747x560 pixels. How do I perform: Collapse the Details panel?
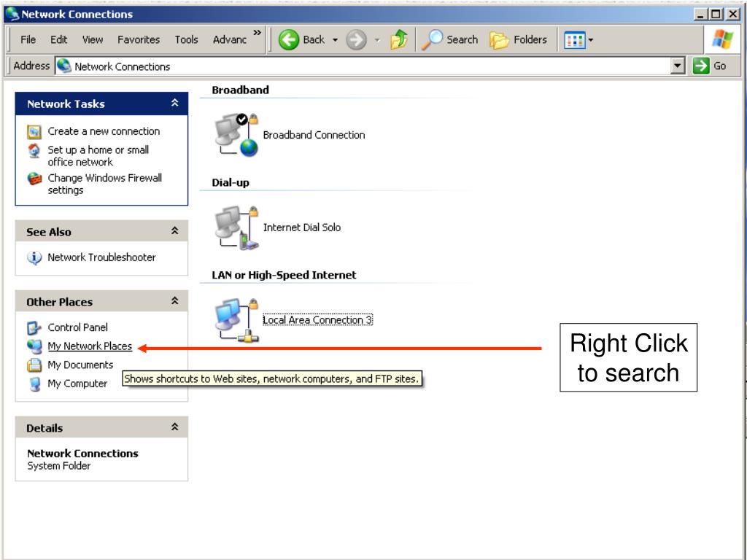click(x=175, y=427)
